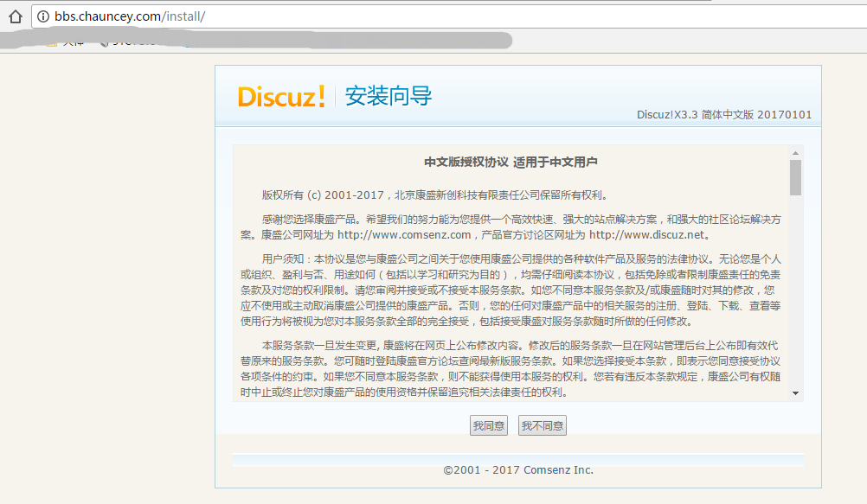This screenshot has height=504, width=867.
Task: Click the paragraph starting with 用户须知
Action: (511, 290)
